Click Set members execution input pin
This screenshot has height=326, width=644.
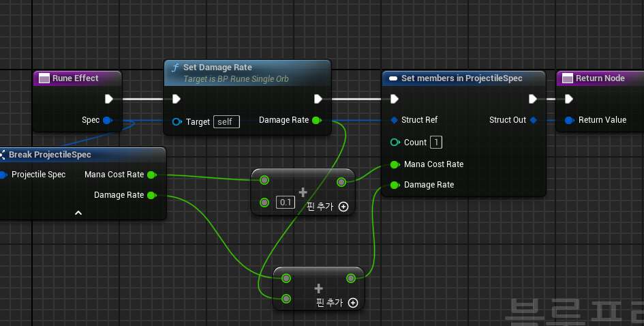tap(395, 99)
